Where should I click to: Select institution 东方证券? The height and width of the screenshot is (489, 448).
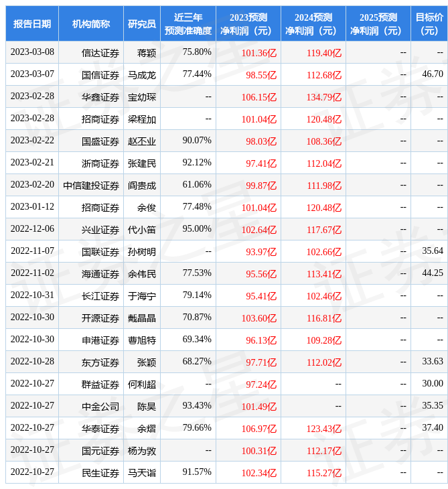tap(100, 362)
